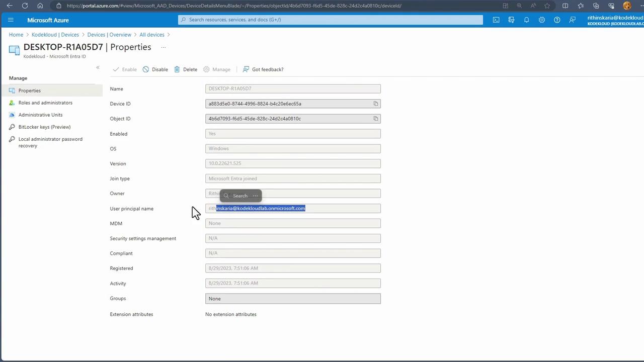Disable the device from the toolbar
The width and height of the screenshot is (644, 362).
tap(155, 69)
